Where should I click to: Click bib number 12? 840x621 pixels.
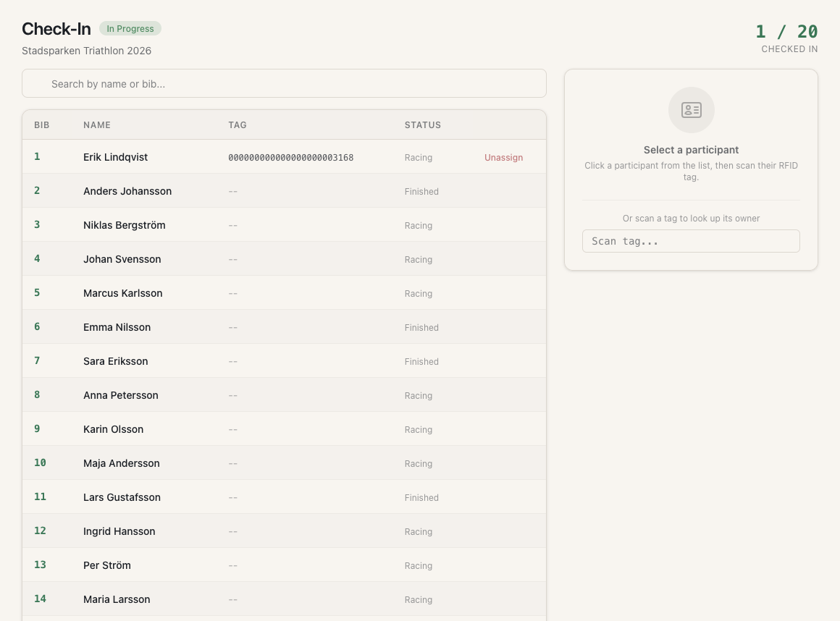point(40,531)
